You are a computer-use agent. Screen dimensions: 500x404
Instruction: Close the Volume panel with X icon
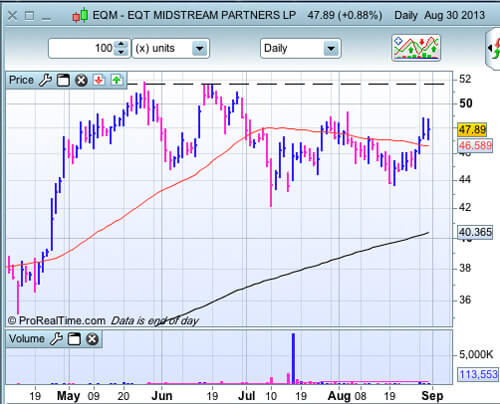click(x=92, y=339)
